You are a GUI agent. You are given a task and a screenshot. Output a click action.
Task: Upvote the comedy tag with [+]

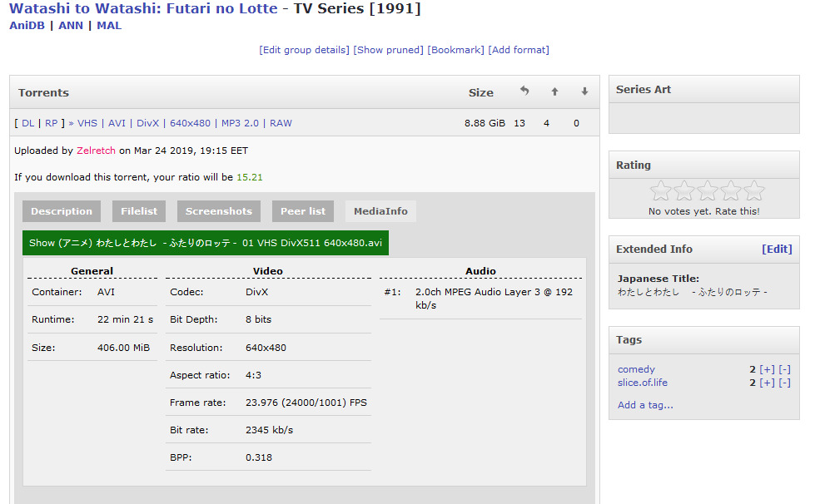[767, 369]
